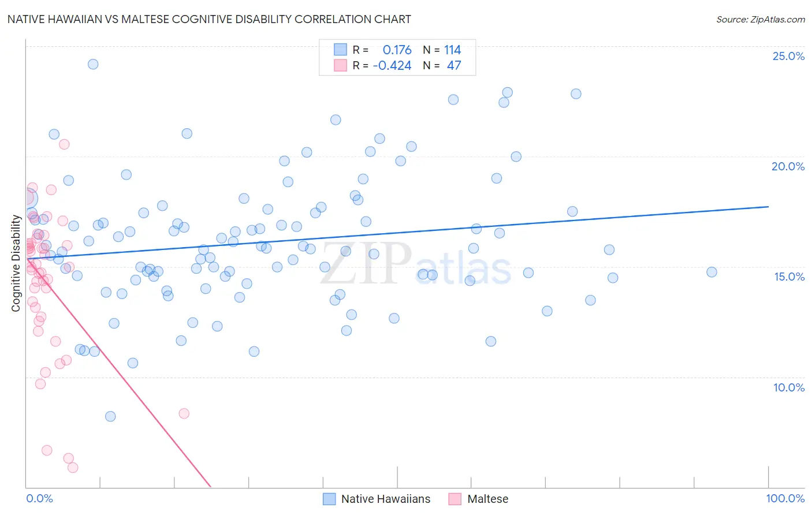812x515 pixels.
Task: Click the 20.0% y-axis label
Action: [x=788, y=166]
